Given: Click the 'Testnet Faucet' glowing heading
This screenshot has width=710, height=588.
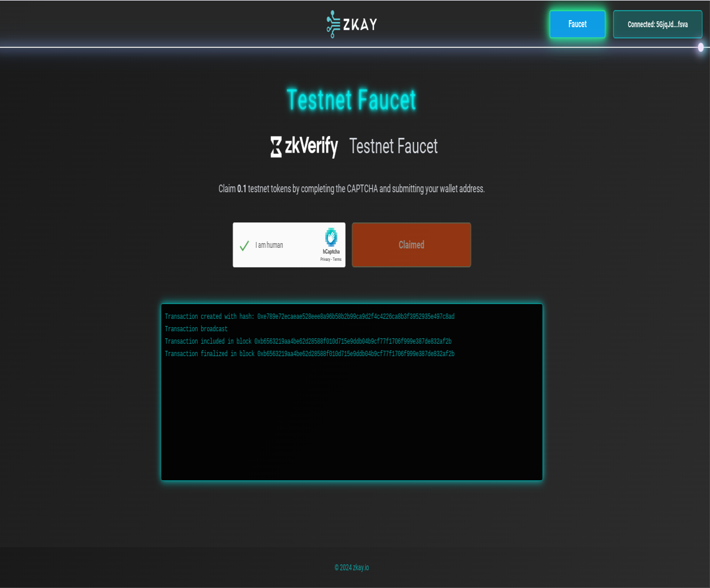Looking at the screenshot, I should pyautogui.click(x=351, y=99).
